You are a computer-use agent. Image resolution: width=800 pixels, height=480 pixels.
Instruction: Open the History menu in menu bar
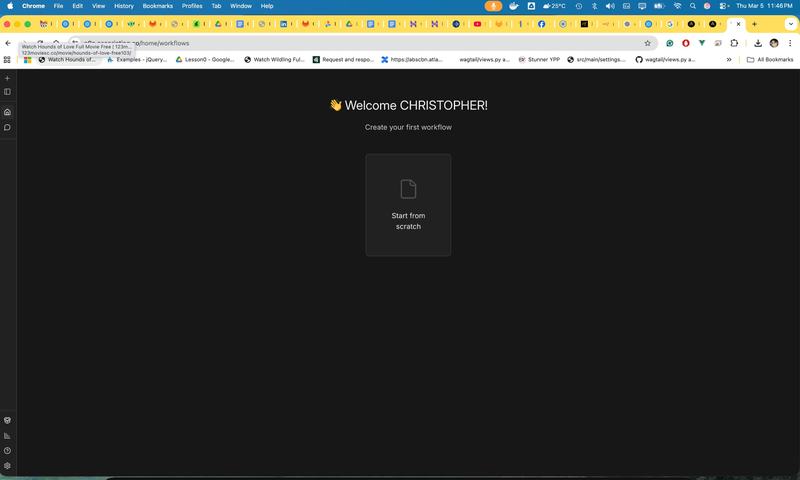pos(123,6)
